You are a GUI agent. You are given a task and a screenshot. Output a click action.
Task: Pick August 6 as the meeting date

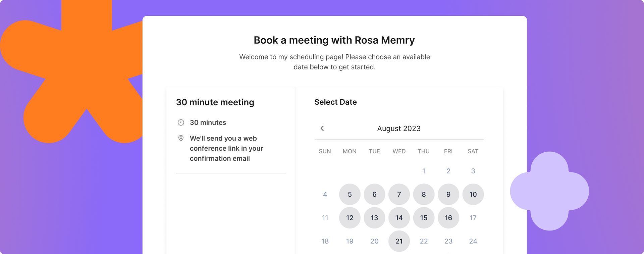(x=374, y=194)
